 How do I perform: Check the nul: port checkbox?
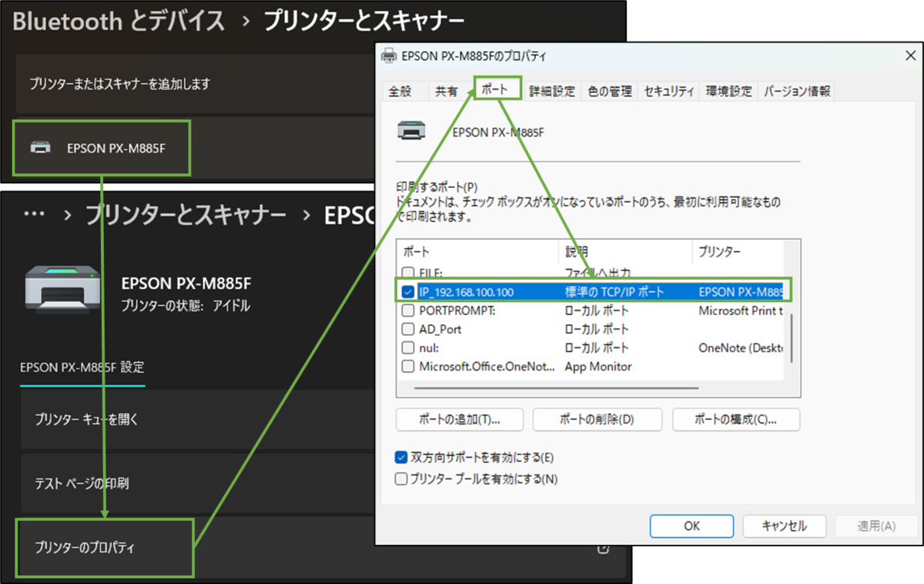(x=409, y=347)
